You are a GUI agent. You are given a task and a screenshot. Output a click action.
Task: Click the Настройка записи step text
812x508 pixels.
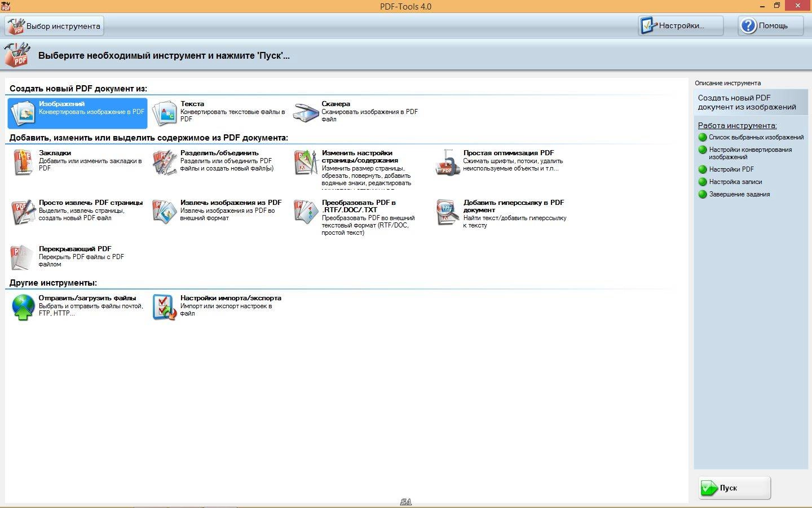(x=735, y=182)
